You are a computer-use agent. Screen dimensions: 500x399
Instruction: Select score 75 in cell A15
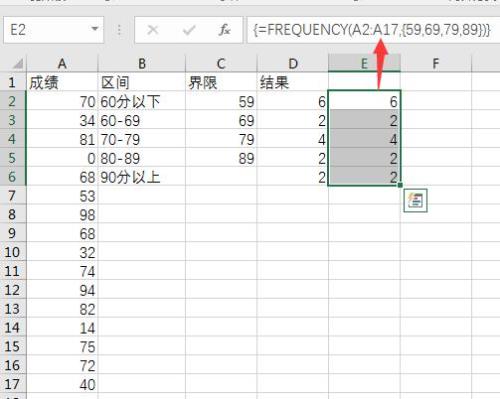[x=62, y=347]
